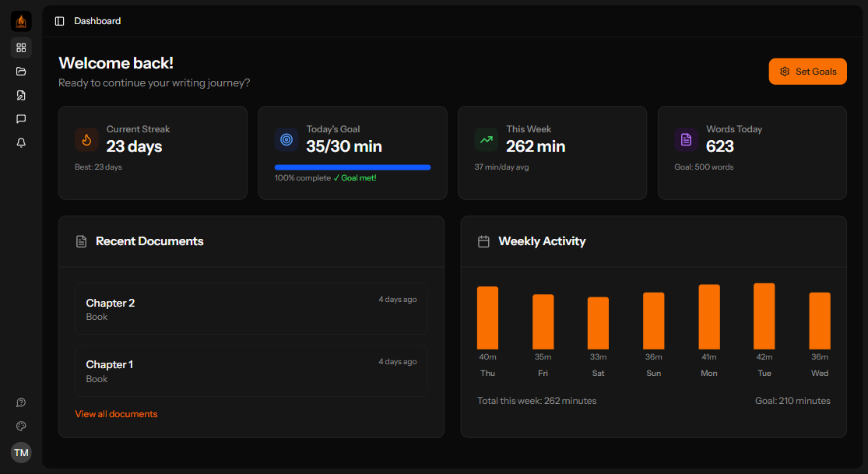Click the help chat bubble icon
Viewport: 868px width, 474px height.
pos(21,402)
